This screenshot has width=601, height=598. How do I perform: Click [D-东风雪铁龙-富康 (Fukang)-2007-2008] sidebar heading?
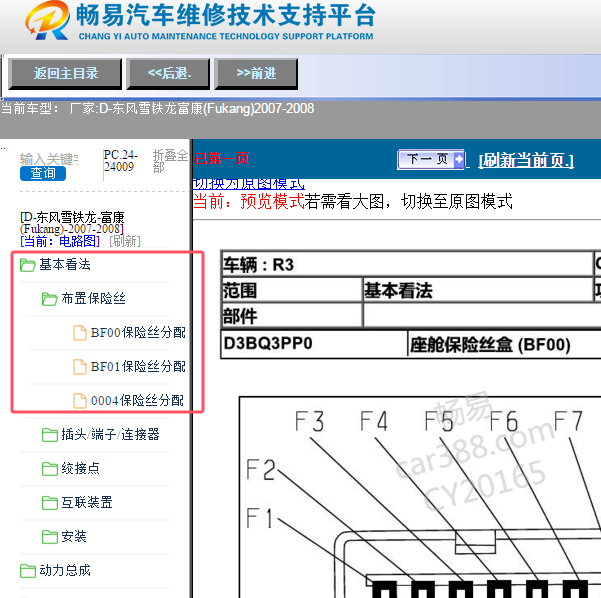pyautogui.click(x=72, y=223)
